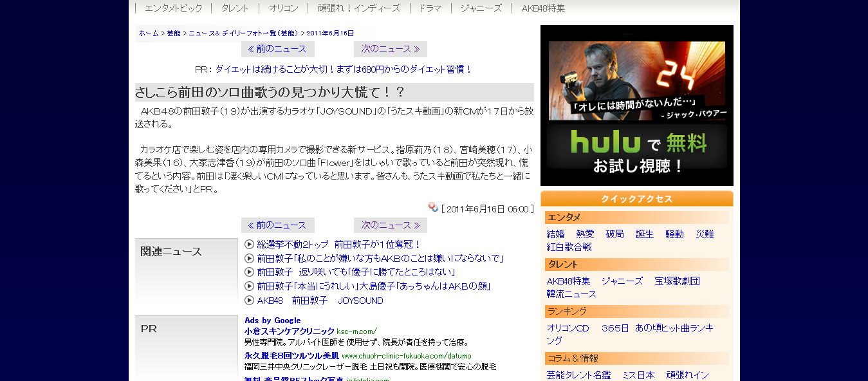
Task: Open 宝塚歌劇団 quick access link
Action: click(677, 281)
